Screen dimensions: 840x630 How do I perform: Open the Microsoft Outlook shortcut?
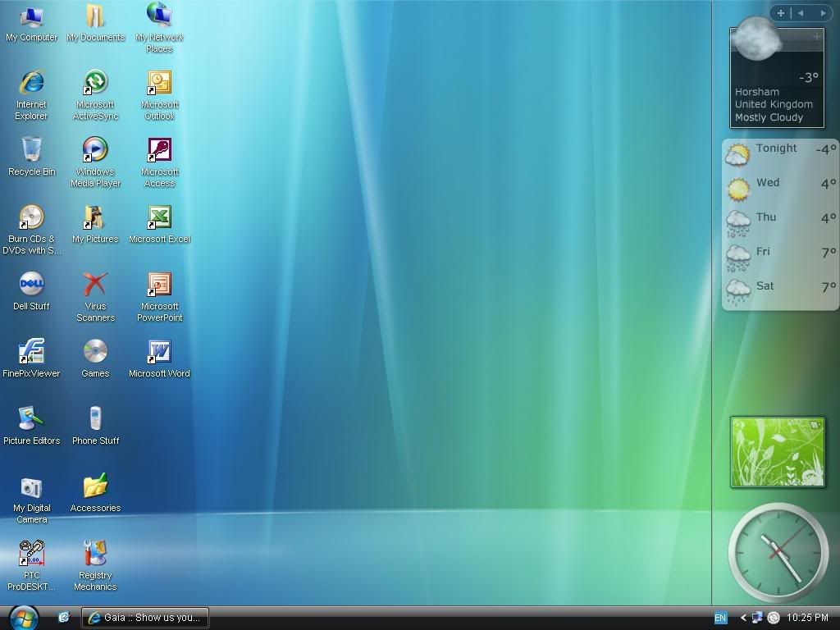pyautogui.click(x=159, y=95)
